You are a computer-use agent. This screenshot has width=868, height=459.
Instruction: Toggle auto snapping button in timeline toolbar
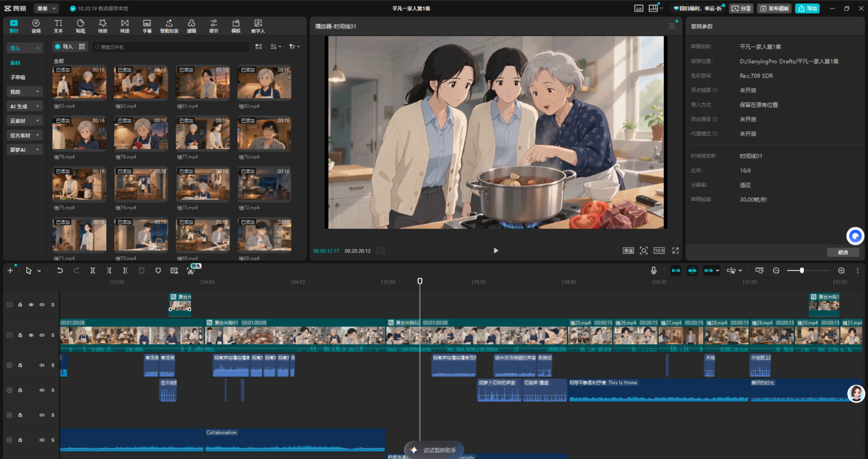click(692, 270)
